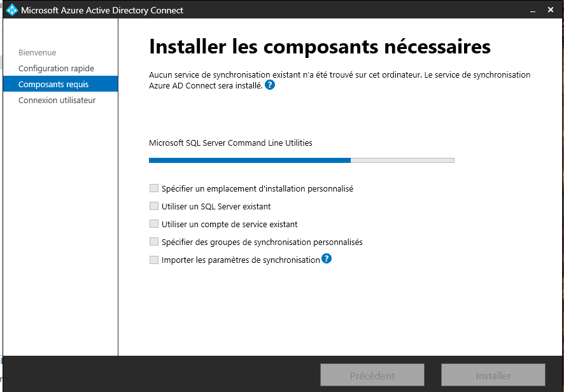Enable Spécifier un emplacement d'installation personnalisé
The image size is (564, 392).
[x=153, y=188]
